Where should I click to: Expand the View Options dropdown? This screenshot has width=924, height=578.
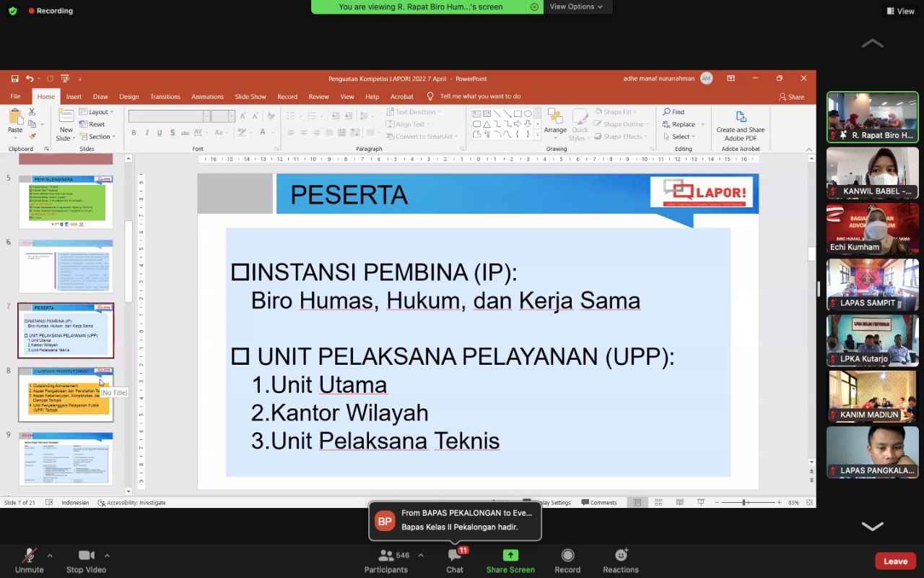[577, 7]
